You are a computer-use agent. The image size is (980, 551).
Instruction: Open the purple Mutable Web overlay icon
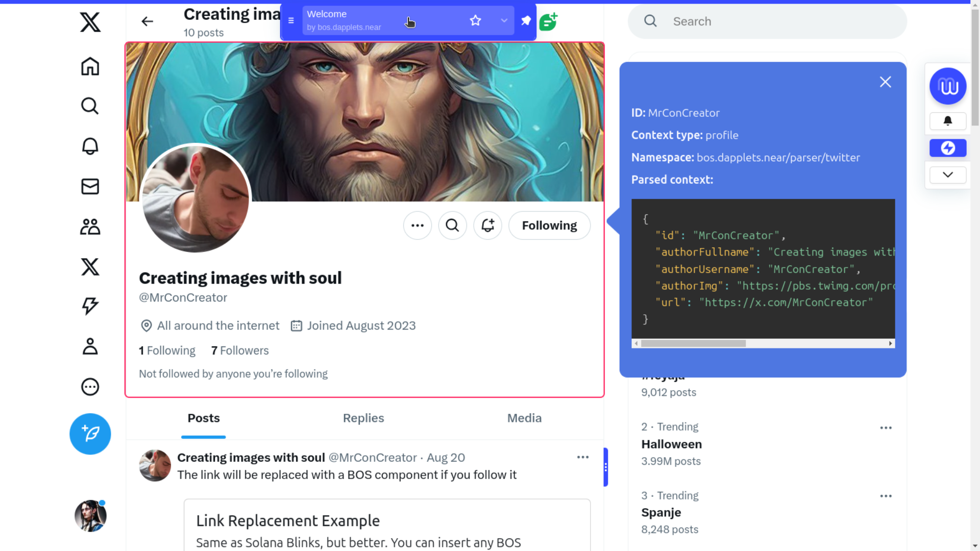tap(947, 86)
